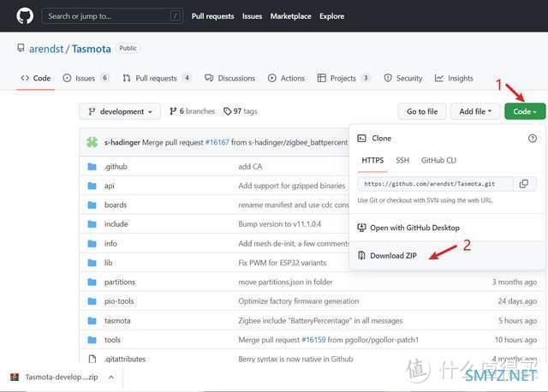
Task: Click the Search or jump to field
Action: click(112, 16)
